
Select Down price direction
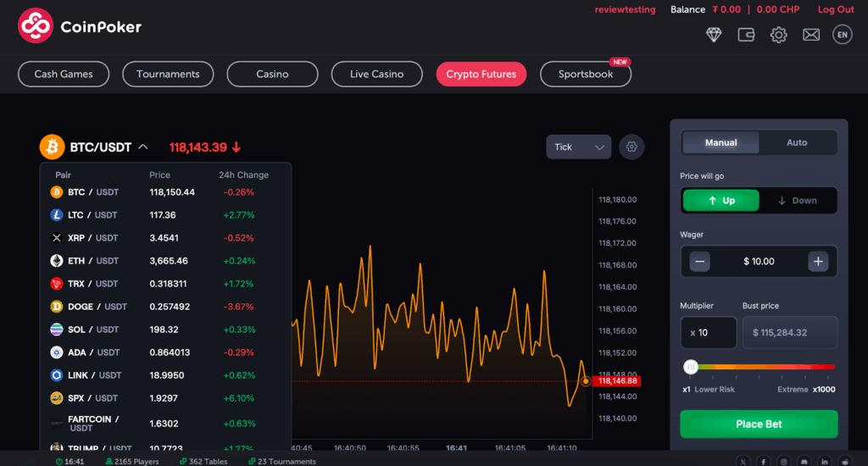tap(797, 201)
